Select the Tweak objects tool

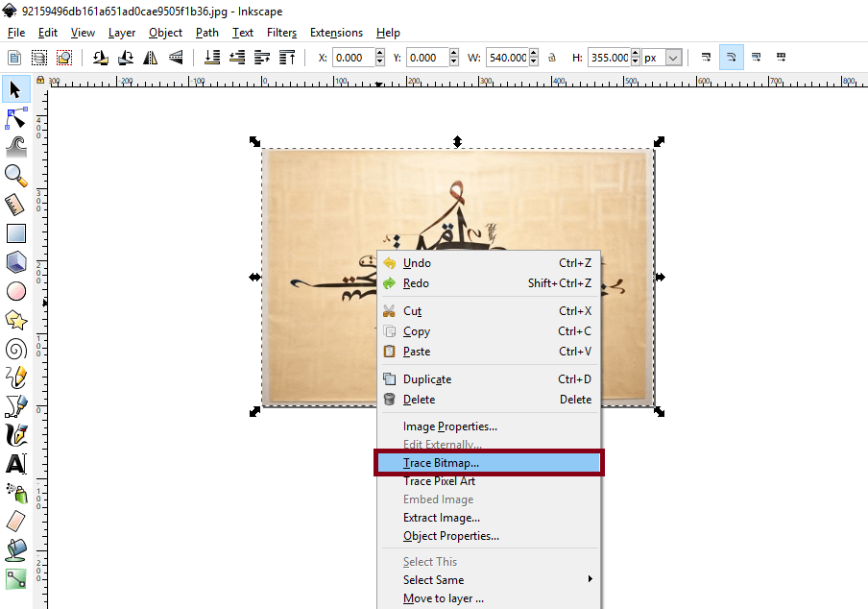16,147
